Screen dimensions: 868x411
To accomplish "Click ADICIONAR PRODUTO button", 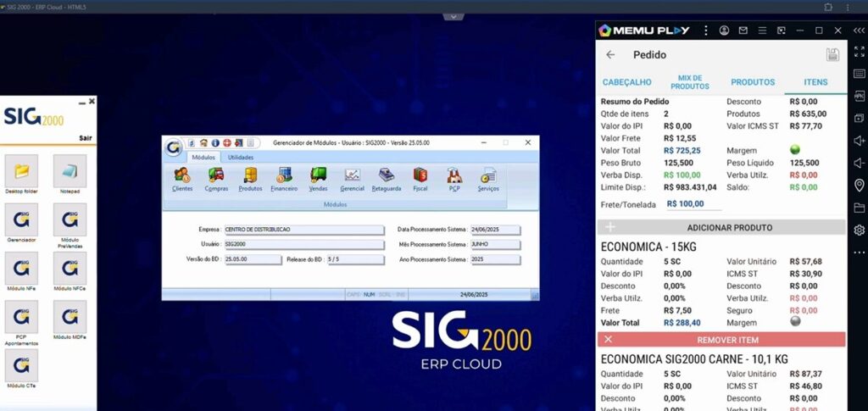I will click(x=721, y=227).
